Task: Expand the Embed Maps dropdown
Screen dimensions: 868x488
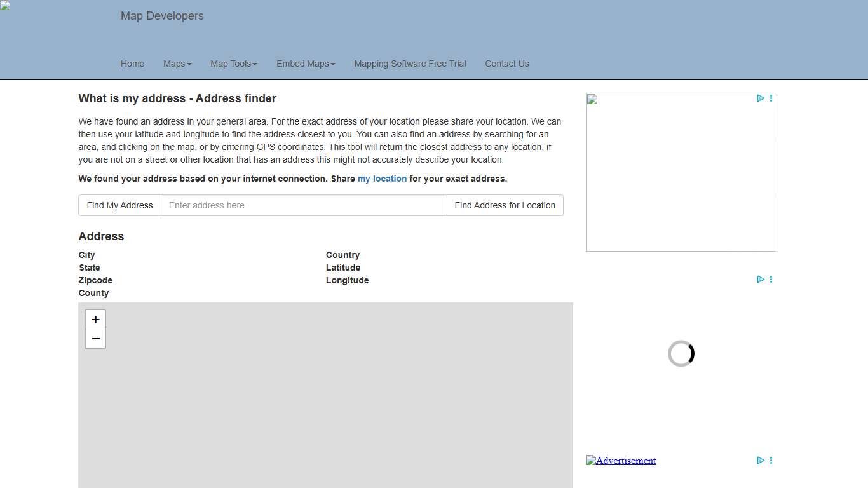Action: 305,64
